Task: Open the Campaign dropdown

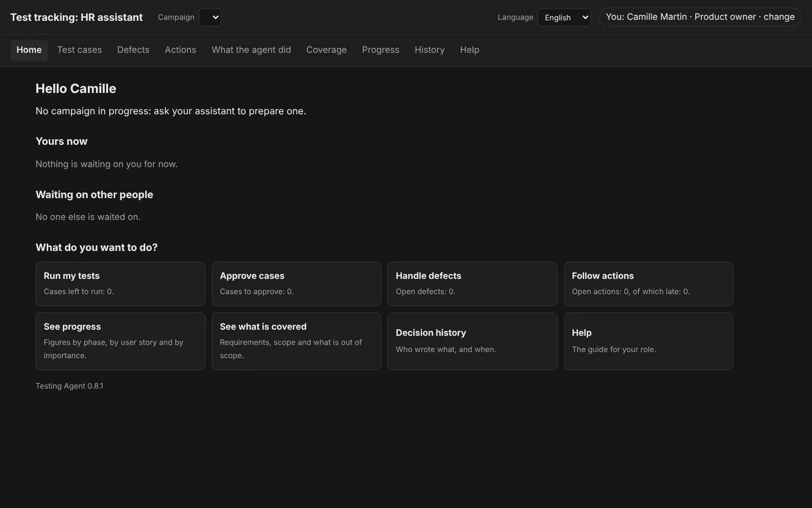Action: (x=210, y=17)
